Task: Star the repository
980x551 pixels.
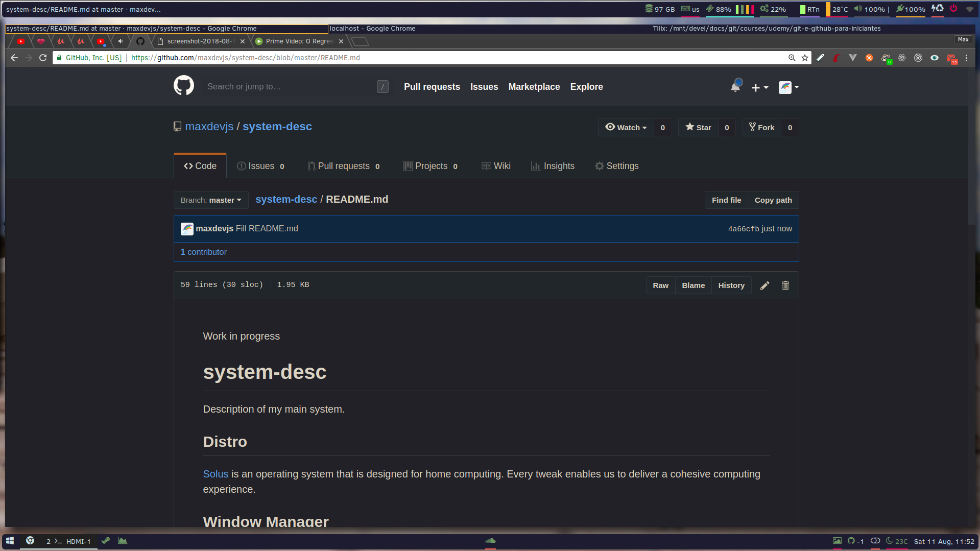Action: click(x=699, y=128)
